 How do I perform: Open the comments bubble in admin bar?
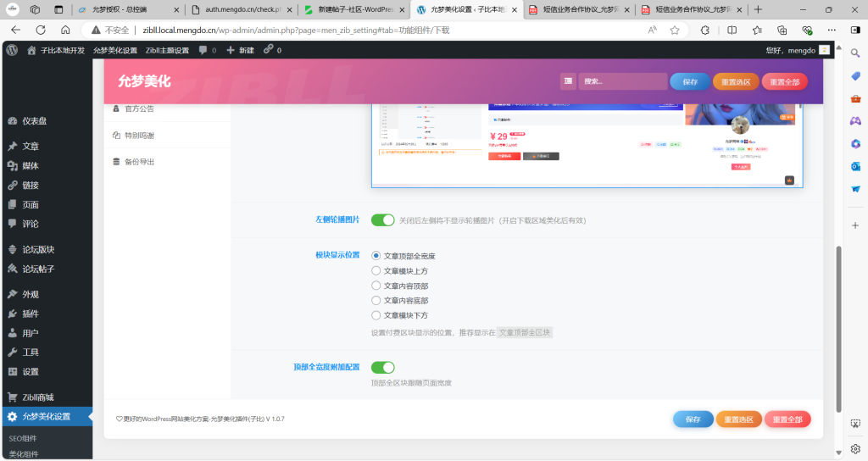pos(207,50)
